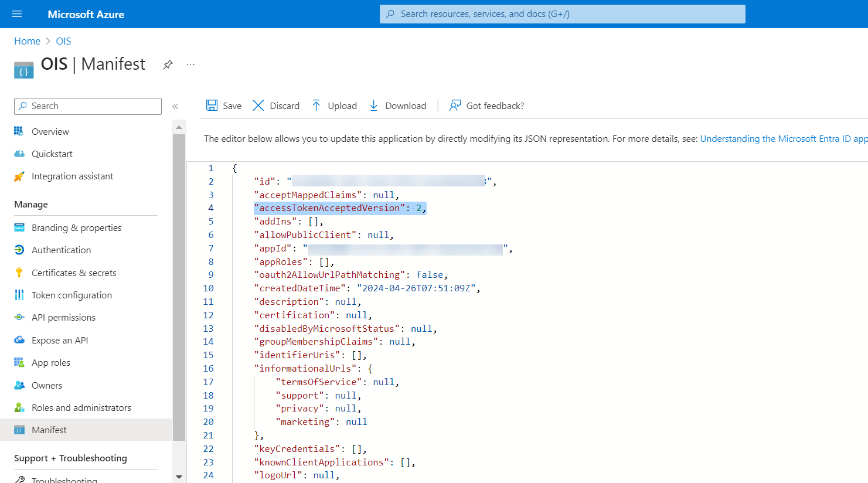Click the "termsOfService" line
The height and width of the screenshot is (483, 868).
coord(338,382)
